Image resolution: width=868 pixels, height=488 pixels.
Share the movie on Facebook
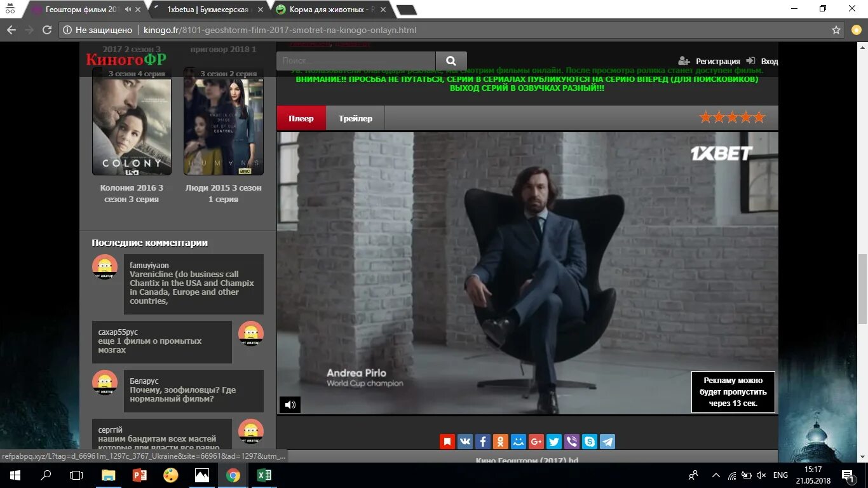click(x=482, y=441)
